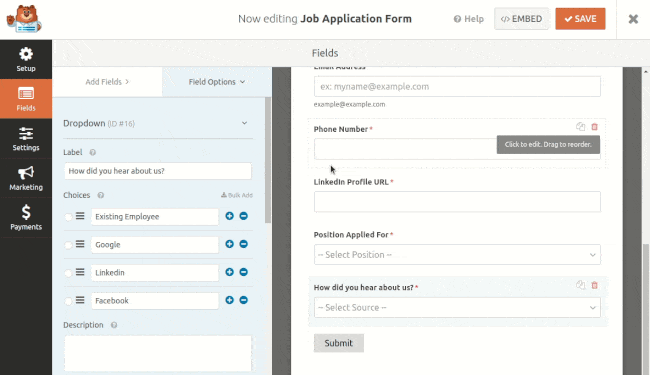Viewport: 650px width, 375px height.
Task: Open the Select Source dropdown
Action: 457,307
